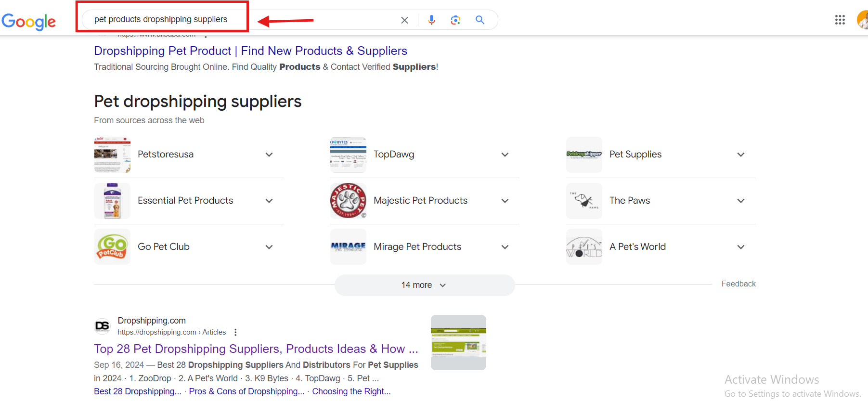Screen dimensions: 868x415
Task: Expand the Pet Supplies chevron
Action: coord(741,155)
